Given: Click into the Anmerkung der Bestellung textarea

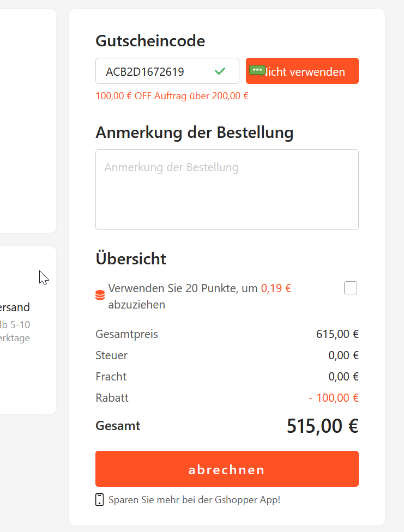Looking at the screenshot, I should point(227,190).
